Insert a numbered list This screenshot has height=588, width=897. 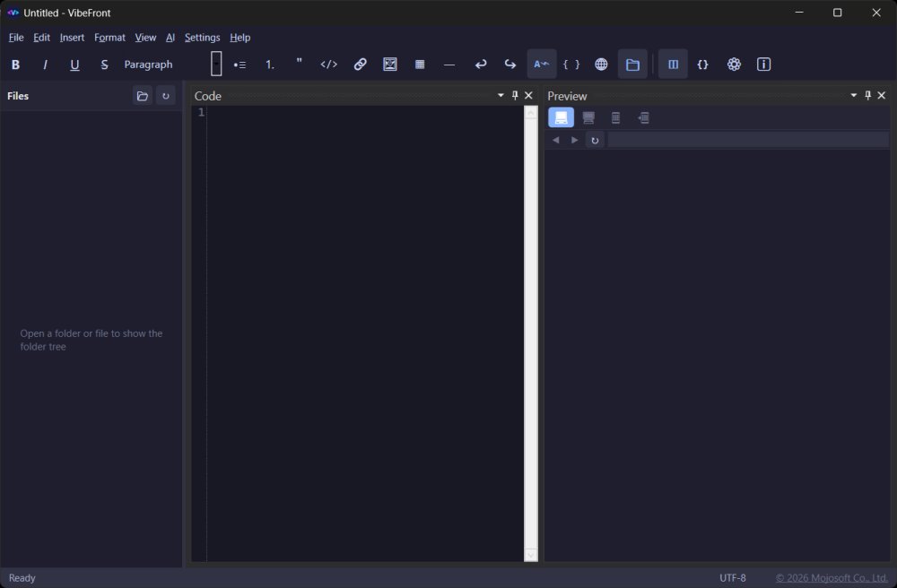(x=269, y=65)
